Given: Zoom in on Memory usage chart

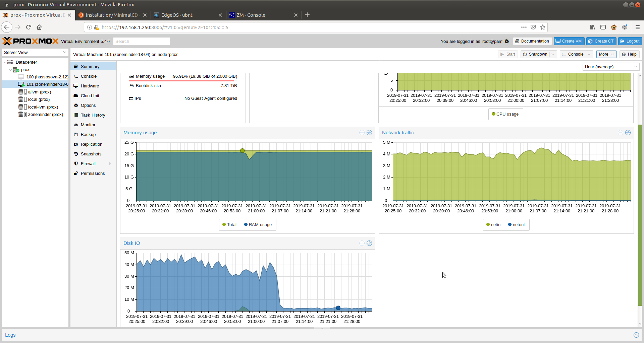Looking at the screenshot, I should (x=369, y=133).
